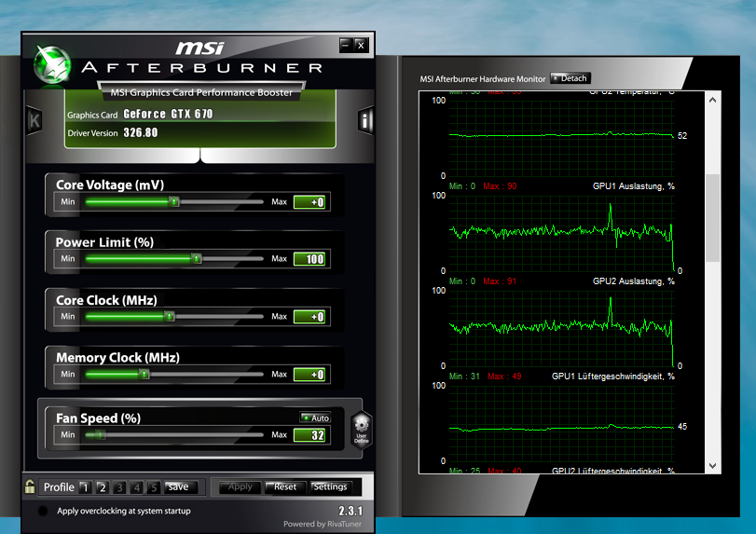Viewport: 756px width, 534px height.
Task: Click the hardware monitor scrollbar thumb
Action: click(712, 218)
